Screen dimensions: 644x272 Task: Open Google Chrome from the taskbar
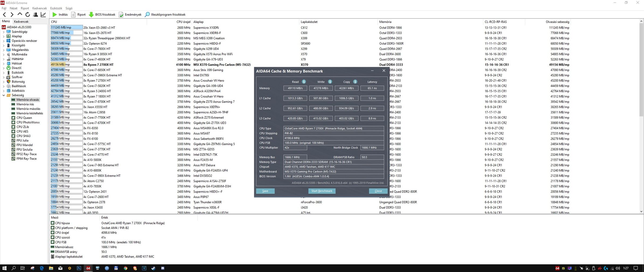[x=126, y=268]
